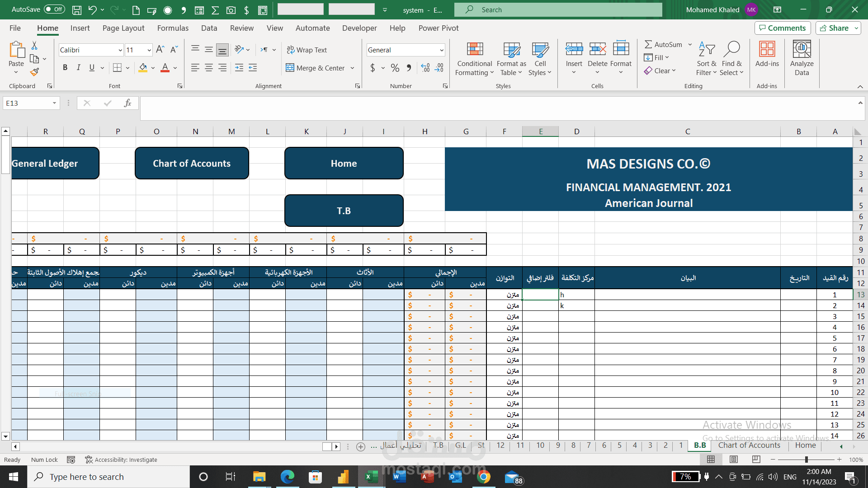Toggle the AutoSave switch
The height and width of the screenshot is (488, 868).
coord(54,9)
